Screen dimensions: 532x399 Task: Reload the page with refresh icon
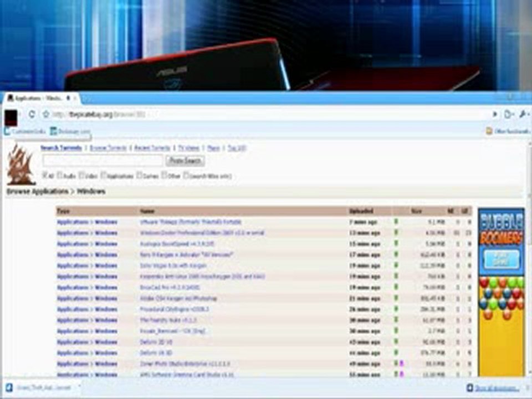[x=32, y=114]
